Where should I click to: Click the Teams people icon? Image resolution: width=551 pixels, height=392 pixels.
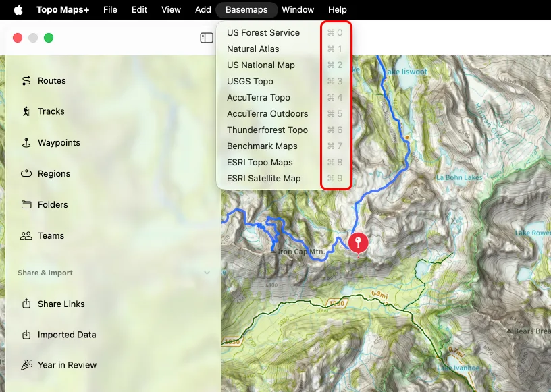[26, 235]
